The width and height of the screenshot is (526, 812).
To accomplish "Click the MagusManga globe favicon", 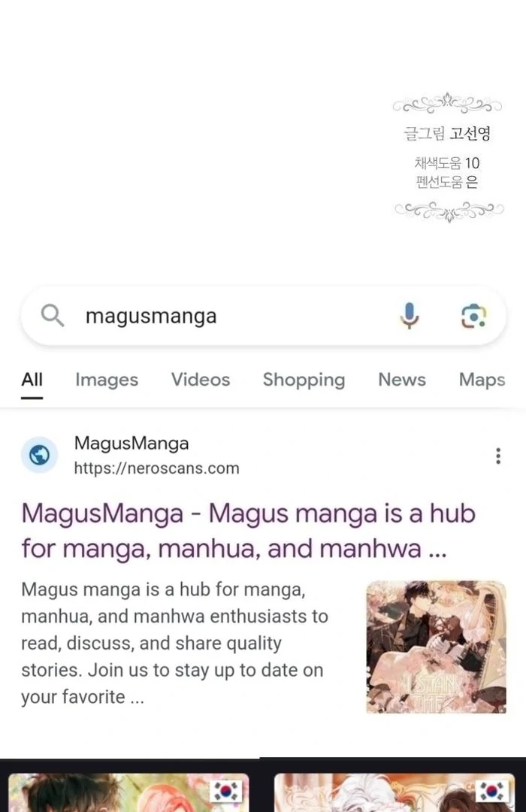I will coord(39,455).
